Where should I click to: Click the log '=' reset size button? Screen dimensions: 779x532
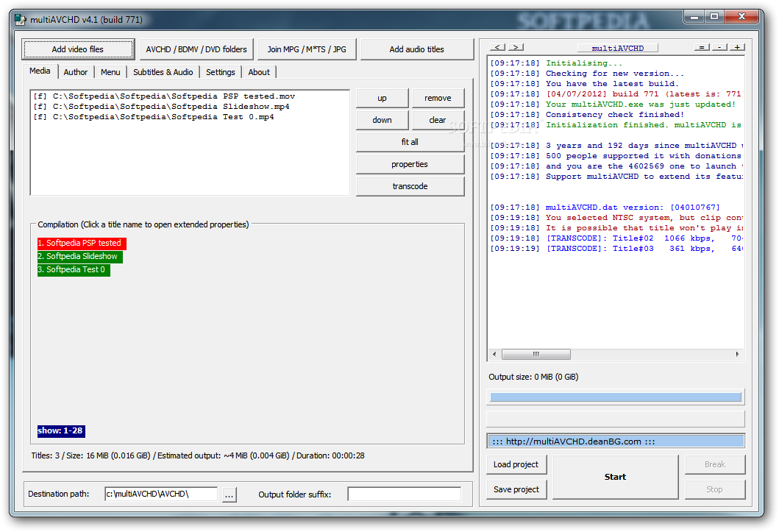pyautogui.click(x=702, y=47)
